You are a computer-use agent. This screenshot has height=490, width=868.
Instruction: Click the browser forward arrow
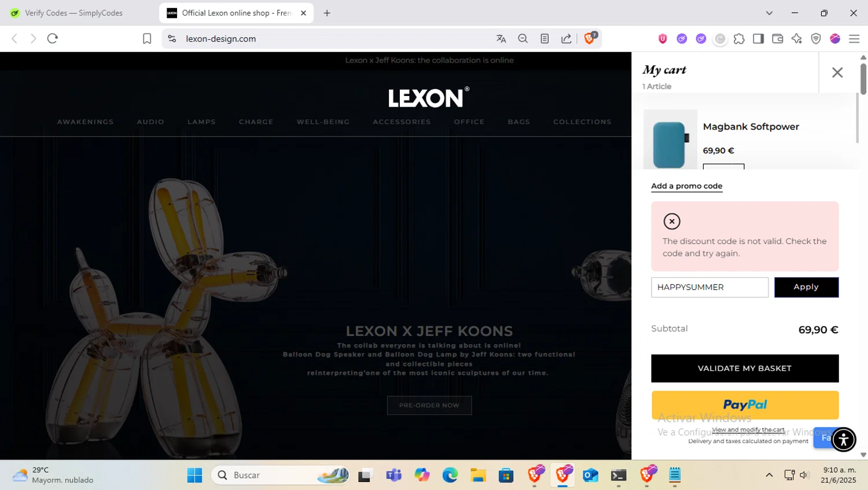pyautogui.click(x=34, y=39)
